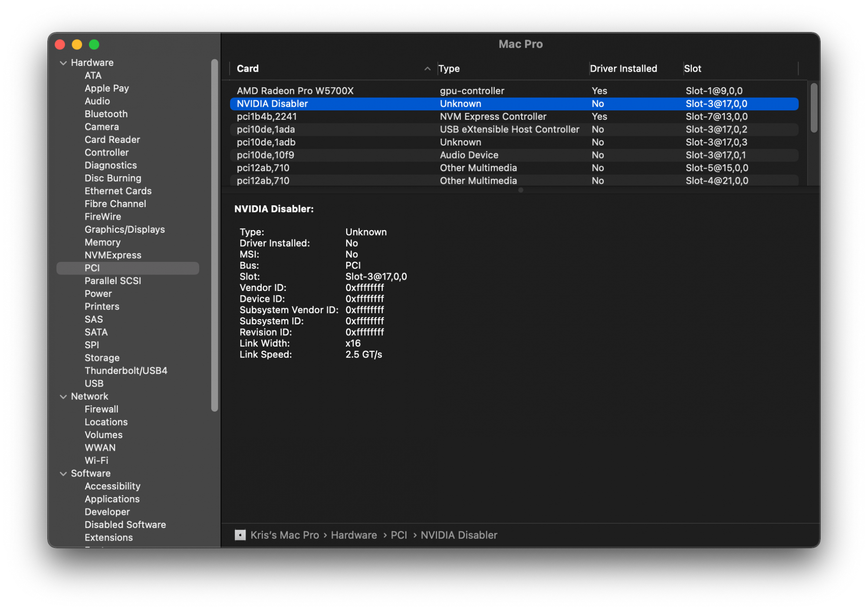Select Graphics/Displays in sidebar

click(125, 229)
